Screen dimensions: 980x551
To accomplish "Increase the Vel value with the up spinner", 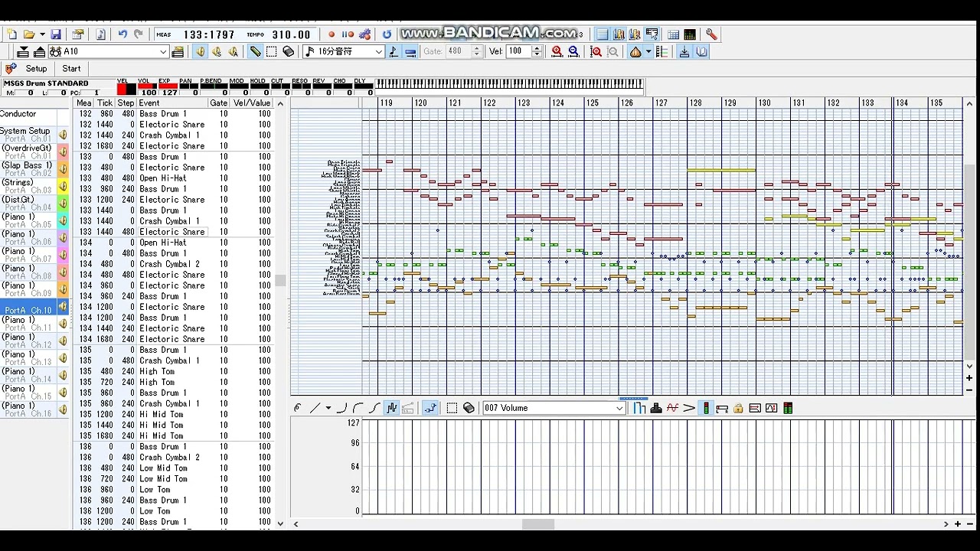I will click(537, 48).
